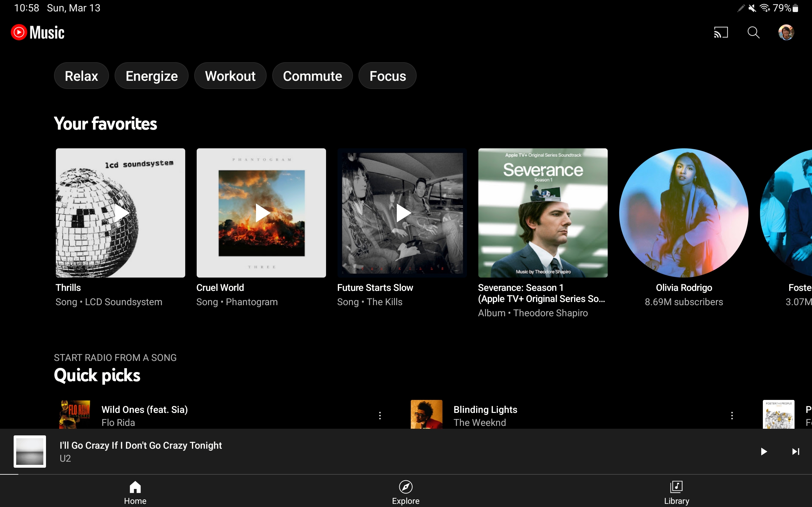Open the account profile avatar
Image resolution: width=812 pixels, height=507 pixels.
786,33
